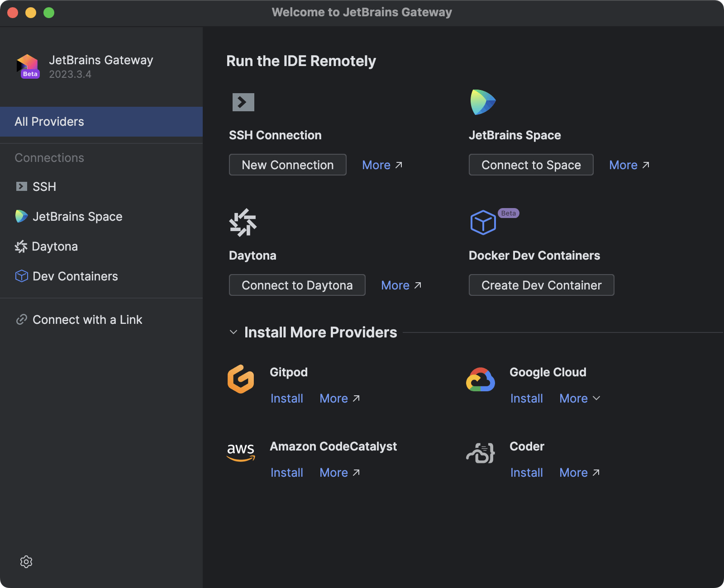Viewport: 724px width, 588px height.
Task: Click the Google Cloud logo
Action: [x=481, y=379]
